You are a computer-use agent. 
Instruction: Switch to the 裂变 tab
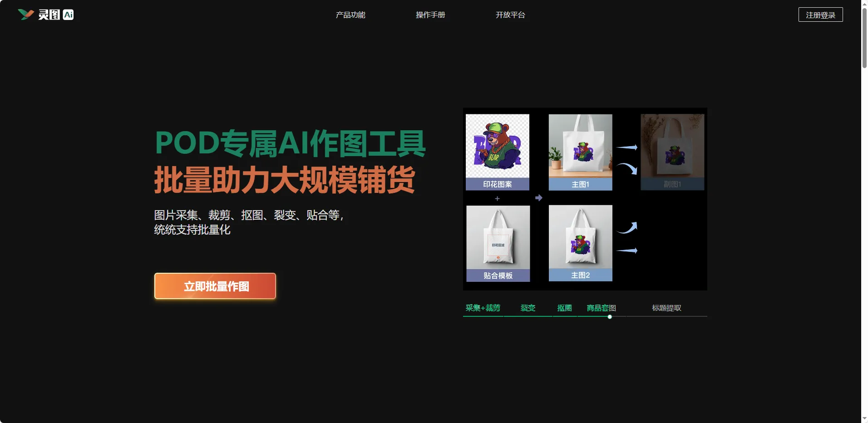(x=528, y=308)
